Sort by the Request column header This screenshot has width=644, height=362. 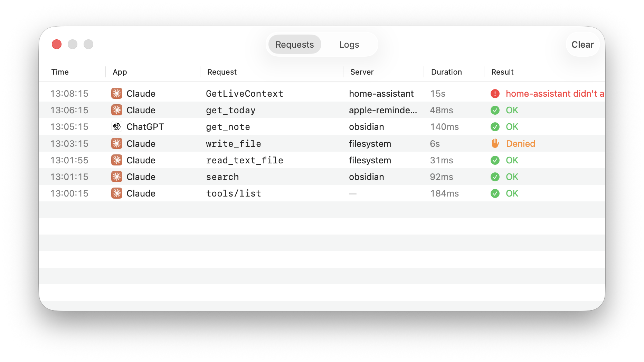[x=222, y=72]
